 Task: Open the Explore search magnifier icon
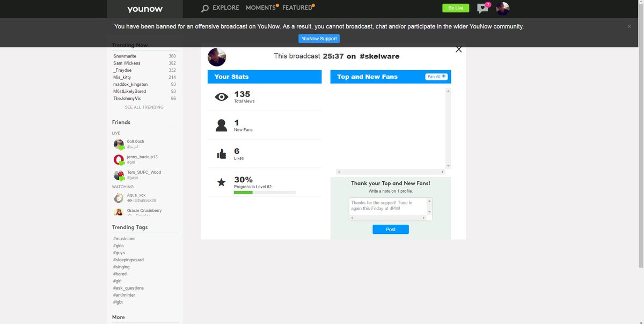click(205, 9)
